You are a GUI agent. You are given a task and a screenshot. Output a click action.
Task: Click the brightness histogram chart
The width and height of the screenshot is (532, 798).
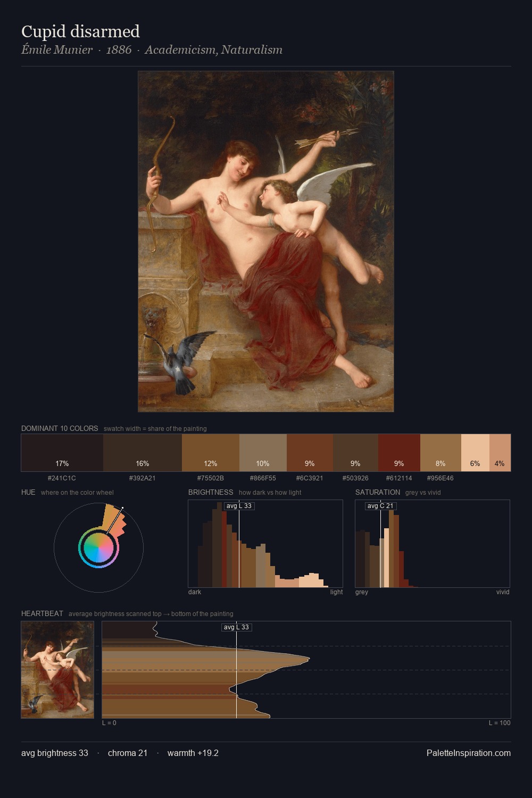[265, 544]
